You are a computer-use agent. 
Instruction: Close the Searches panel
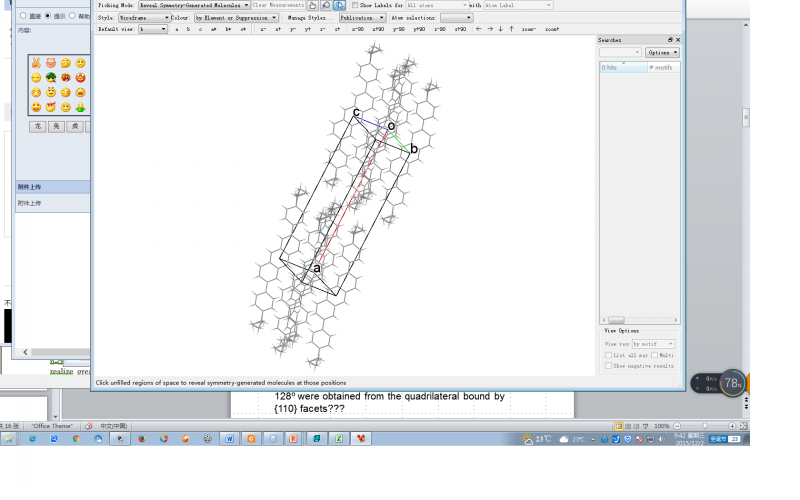tap(678, 40)
